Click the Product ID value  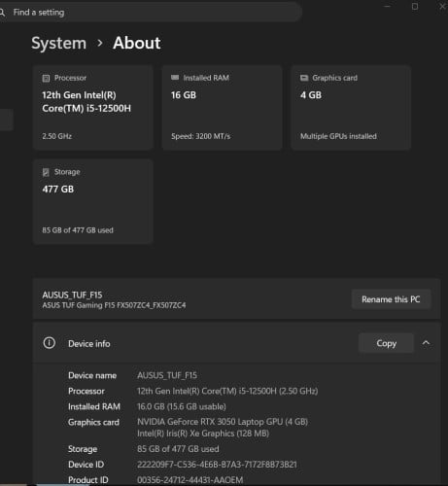(190, 480)
